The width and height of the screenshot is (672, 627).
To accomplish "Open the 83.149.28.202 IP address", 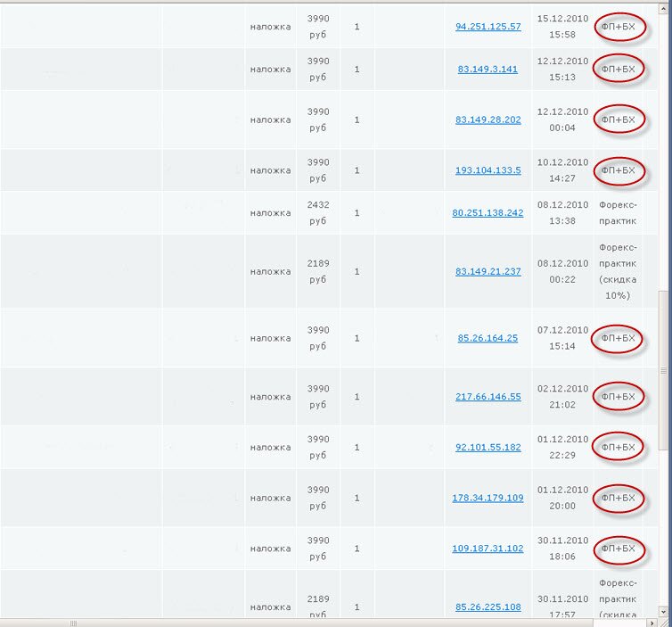I will [488, 120].
